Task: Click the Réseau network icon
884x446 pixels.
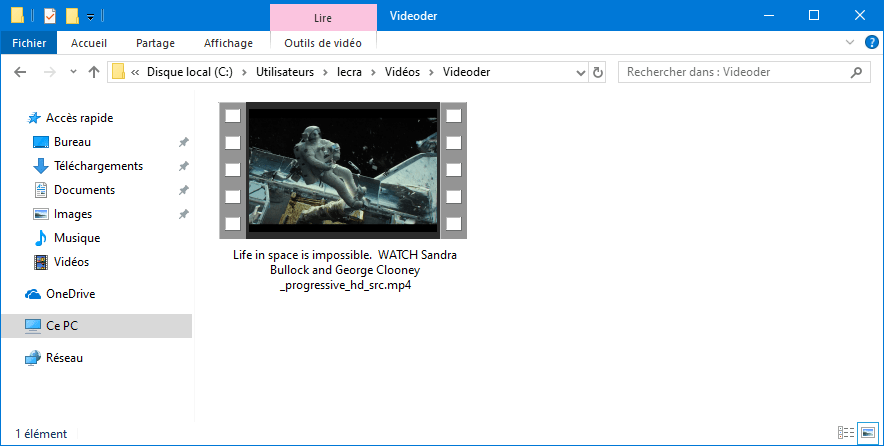Action: tap(33, 358)
